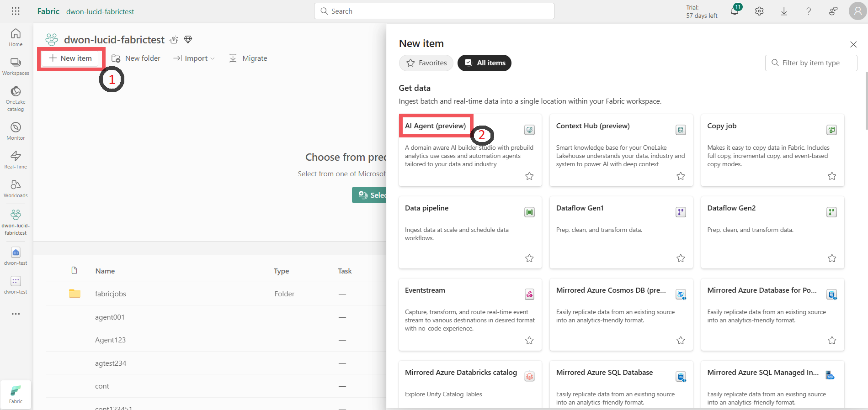Select the Context Hub (preview) item
868x410 pixels.
(x=621, y=150)
